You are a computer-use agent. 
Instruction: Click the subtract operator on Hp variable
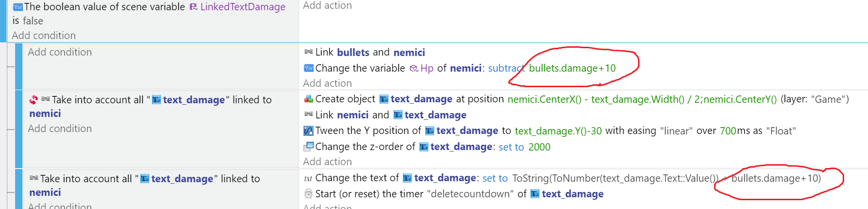click(507, 68)
